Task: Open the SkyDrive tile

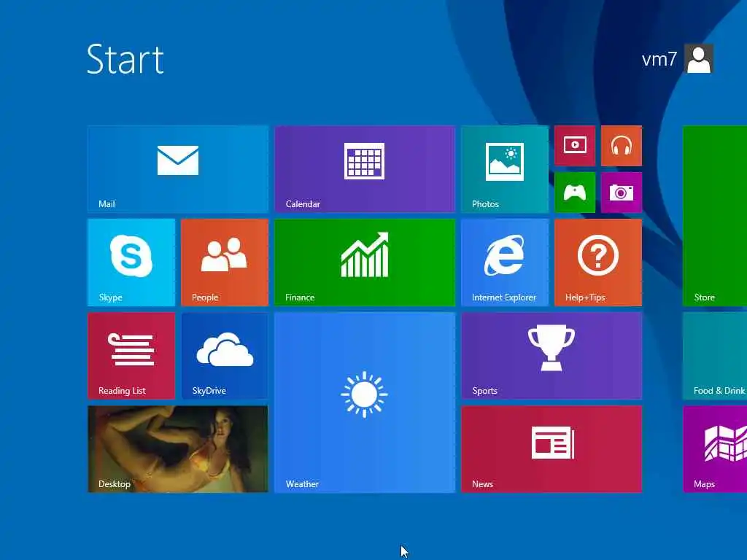Action: pos(225,356)
